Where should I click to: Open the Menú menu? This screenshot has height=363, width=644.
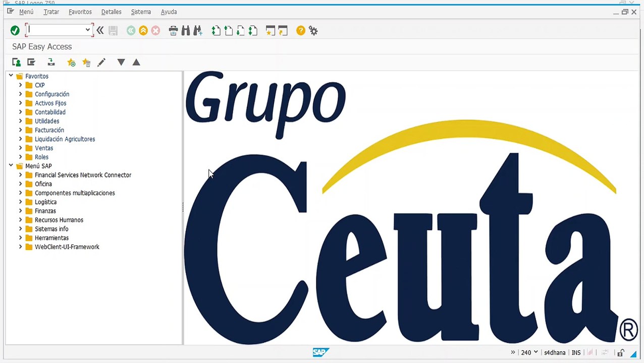26,12
